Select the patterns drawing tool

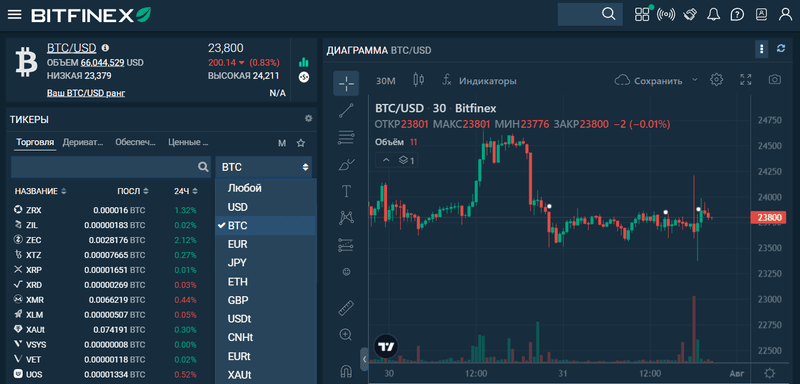(346, 218)
